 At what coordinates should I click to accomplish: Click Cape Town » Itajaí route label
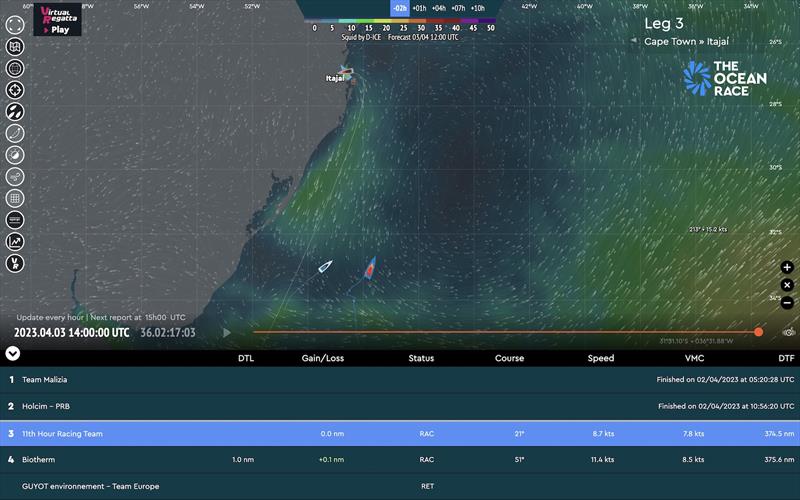pyautogui.click(x=687, y=41)
